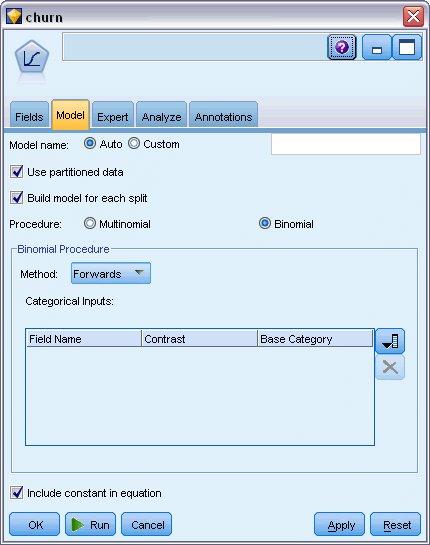Click the delete selected field X icon
The height and width of the screenshot is (545, 430).
[x=390, y=367]
